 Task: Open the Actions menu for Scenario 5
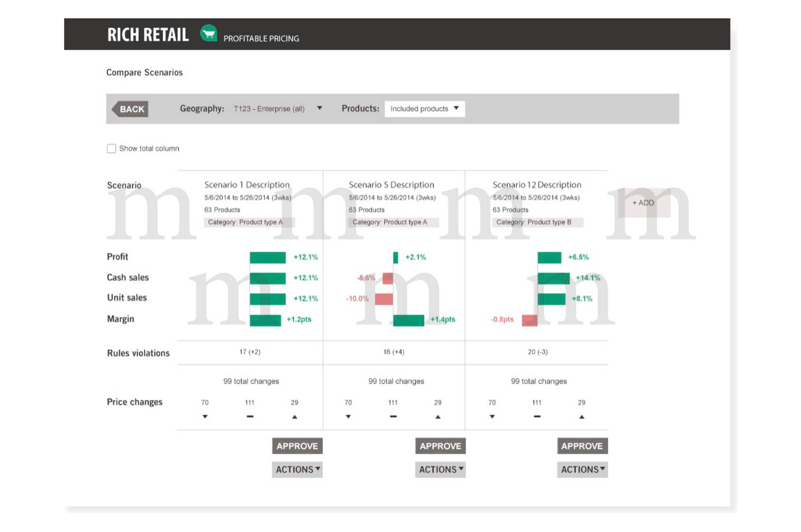tap(440, 469)
